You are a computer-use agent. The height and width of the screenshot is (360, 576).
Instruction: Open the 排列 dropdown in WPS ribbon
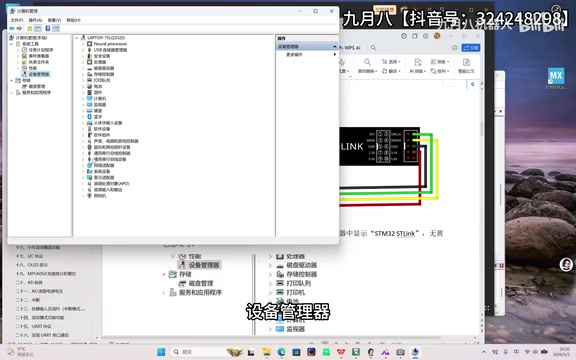pyautogui.click(x=440, y=71)
